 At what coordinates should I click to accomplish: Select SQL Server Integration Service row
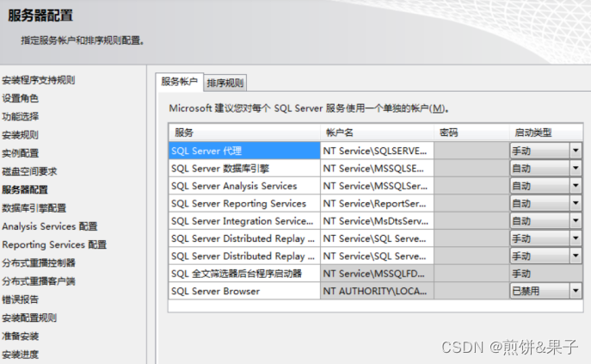pos(244,220)
